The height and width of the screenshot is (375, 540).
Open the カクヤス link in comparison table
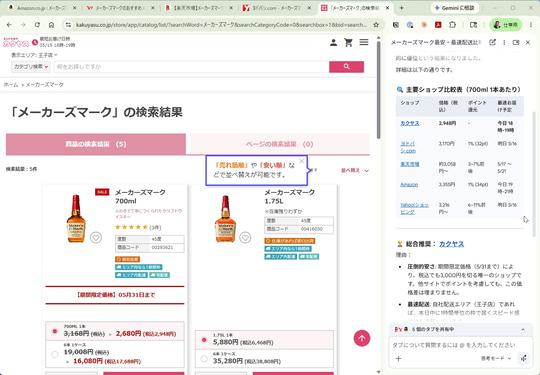[x=409, y=123]
